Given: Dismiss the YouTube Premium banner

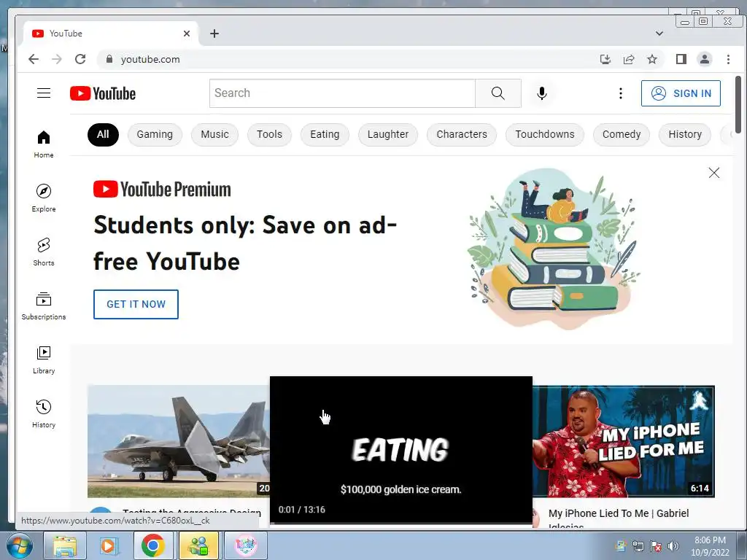Looking at the screenshot, I should [713, 173].
